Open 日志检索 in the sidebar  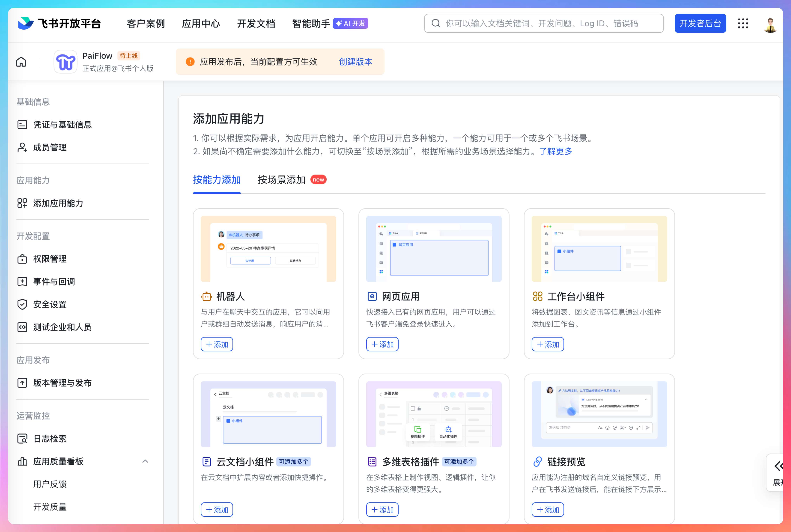pos(50,438)
